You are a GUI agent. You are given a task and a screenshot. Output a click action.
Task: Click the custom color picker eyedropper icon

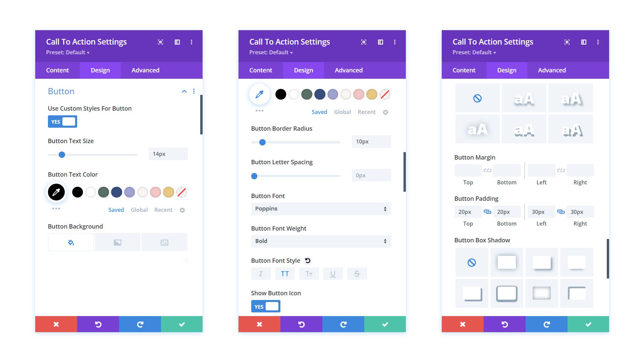coord(56,192)
